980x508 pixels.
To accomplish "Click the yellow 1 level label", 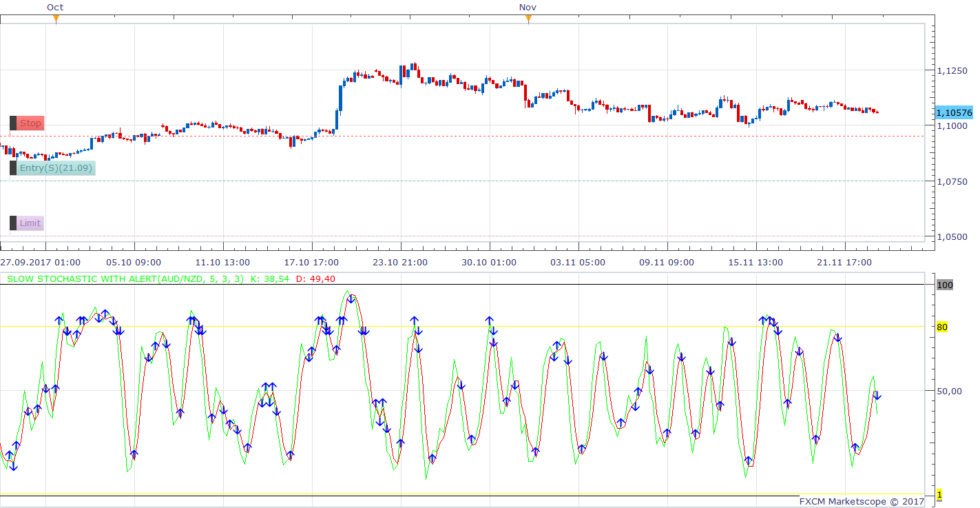I will [x=939, y=495].
